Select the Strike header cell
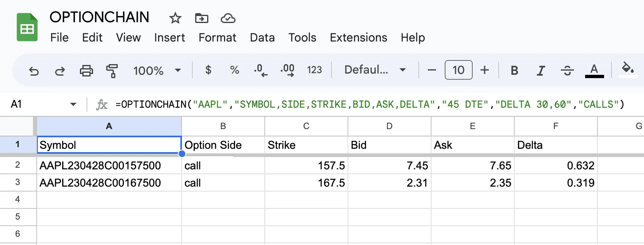This screenshot has height=245, width=644. (x=306, y=145)
